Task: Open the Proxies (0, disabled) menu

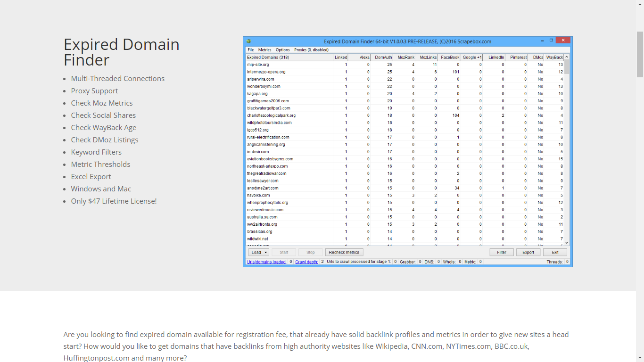Action: click(x=312, y=50)
